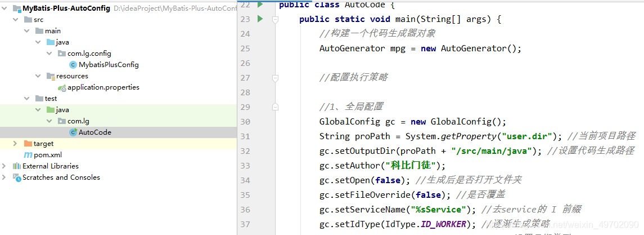Click the GlobalConfig gc declaration on line 30
644x235 pixels.
tap(413, 122)
